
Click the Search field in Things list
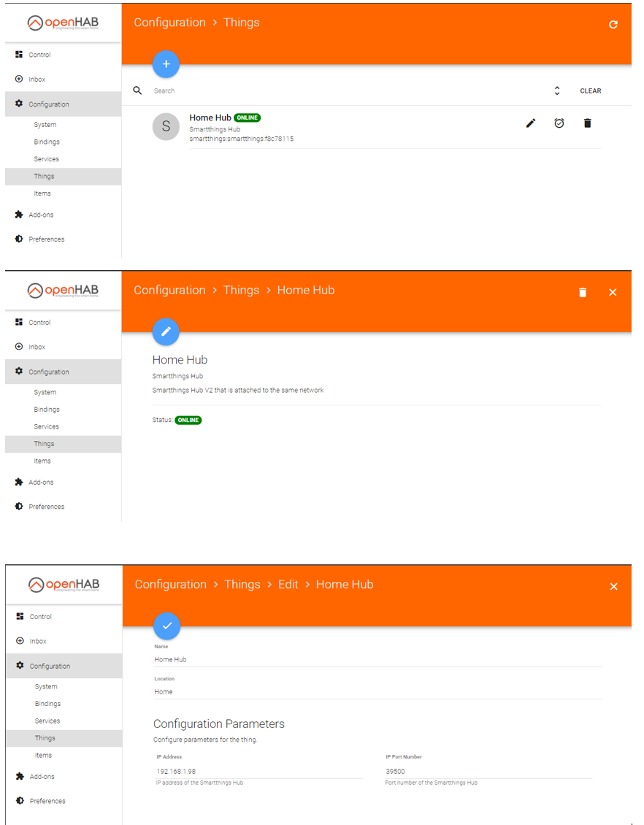tap(348, 91)
